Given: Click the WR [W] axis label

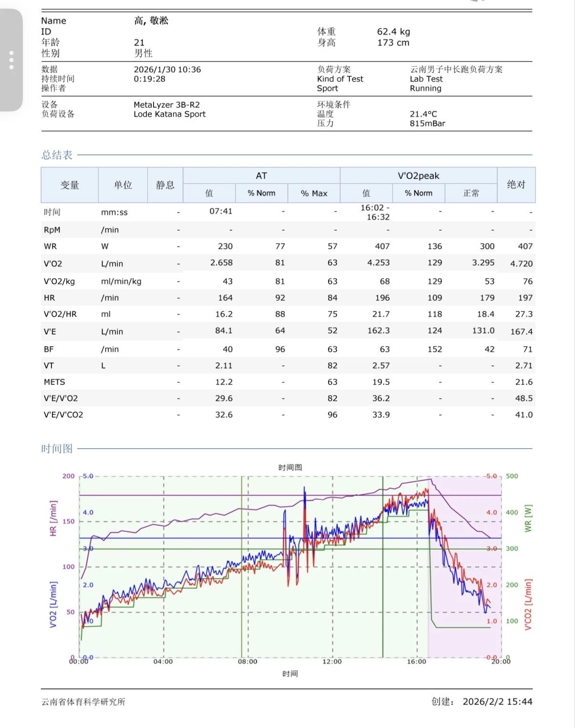Looking at the screenshot, I should pos(528,518).
